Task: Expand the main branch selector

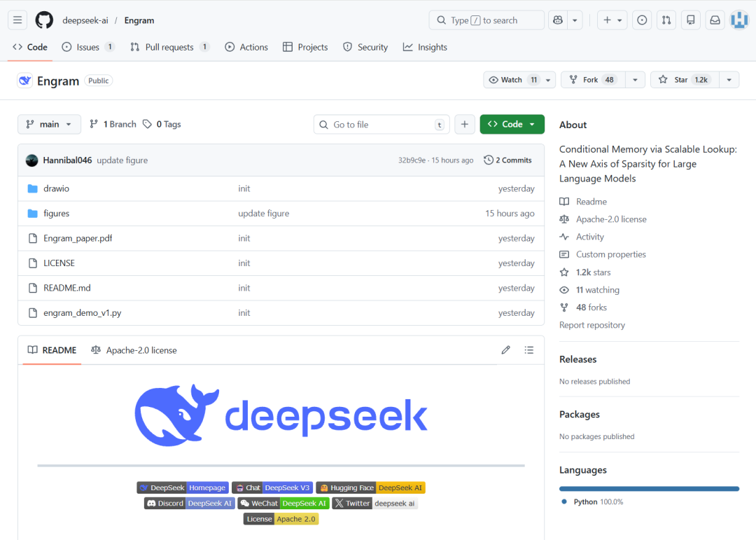Action: coord(49,124)
